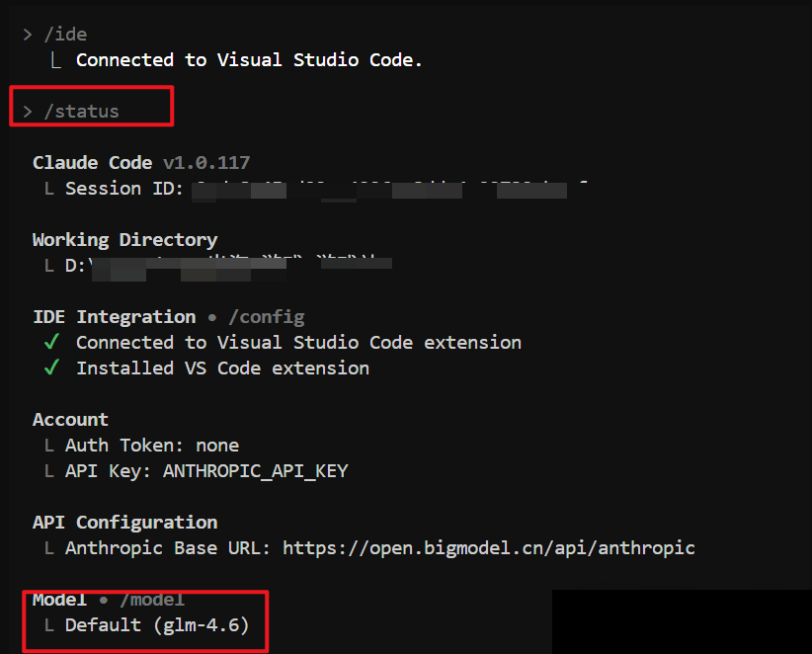Click the green checkmark beside Installed VS Code extension
The image size is (812, 654).
coord(52,368)
